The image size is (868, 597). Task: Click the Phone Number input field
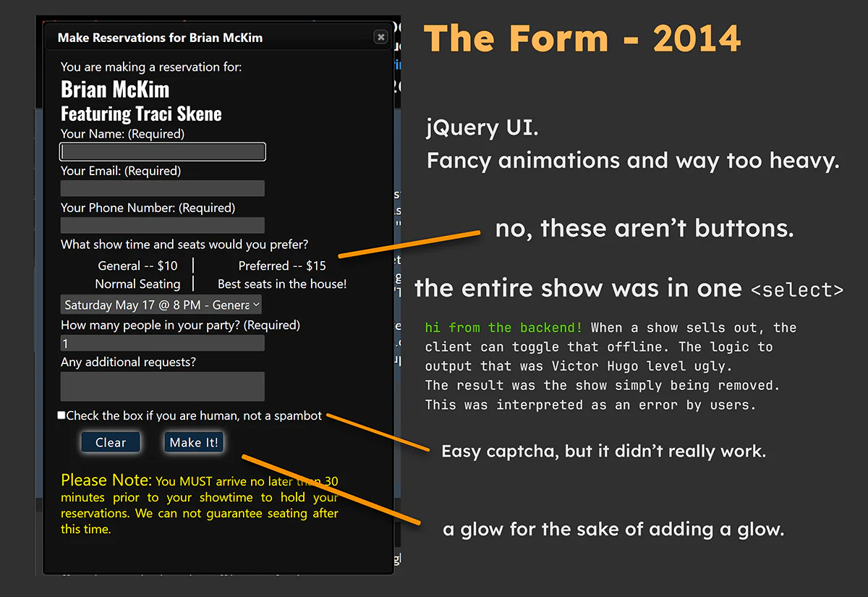click(162, 225)
